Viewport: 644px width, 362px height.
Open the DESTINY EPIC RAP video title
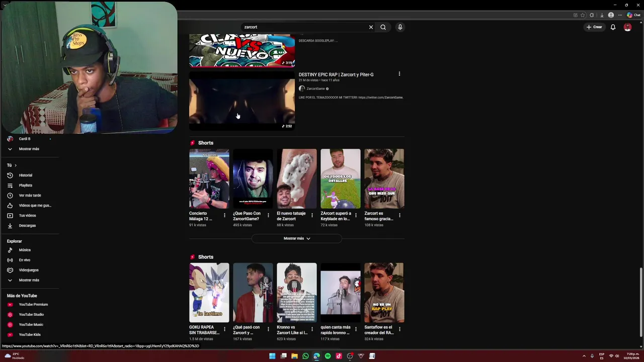[x=336, y=74]
